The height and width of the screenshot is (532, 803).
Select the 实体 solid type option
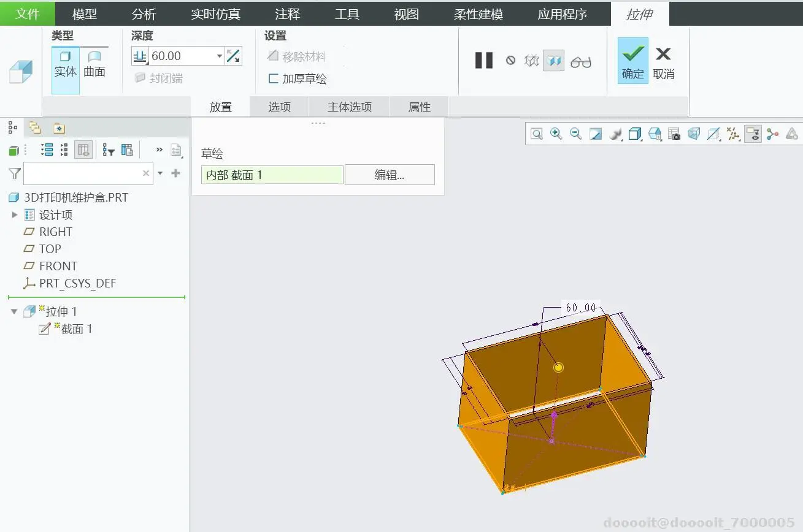65,65
